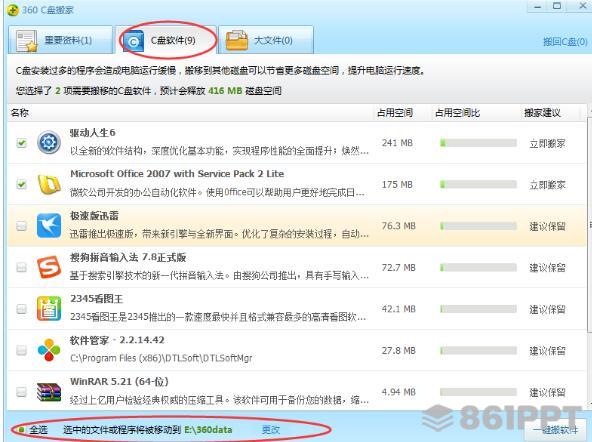This screenshot has height=442, width=592.
Task: Click the 极速版迅雷 bird icon
Action: pos(49,226)
